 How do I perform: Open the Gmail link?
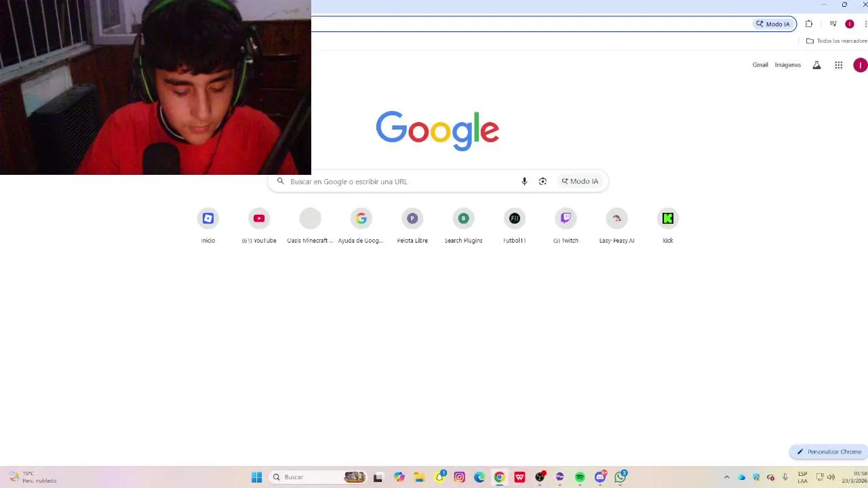760,65
